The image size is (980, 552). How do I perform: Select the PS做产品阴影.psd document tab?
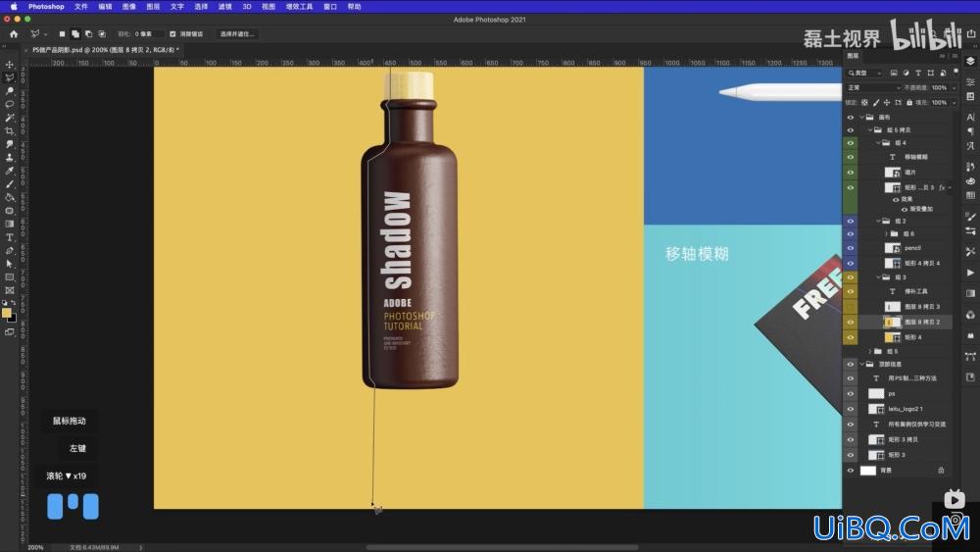pyautogui.click(x=105, y=49)
